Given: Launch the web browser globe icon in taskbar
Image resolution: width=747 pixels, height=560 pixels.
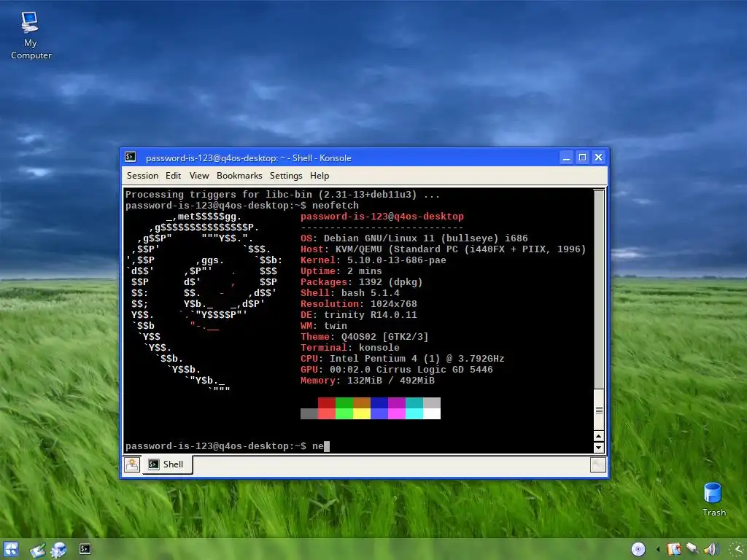Looking at the screenshot, I should [59, 550].
